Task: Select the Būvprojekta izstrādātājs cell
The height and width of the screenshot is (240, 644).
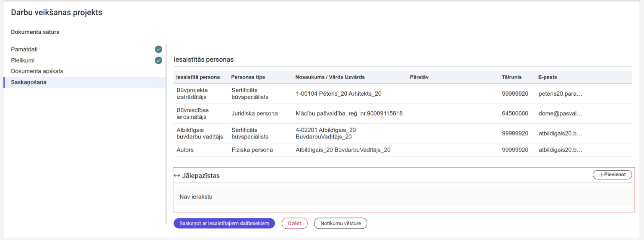Action: [192, 94]
